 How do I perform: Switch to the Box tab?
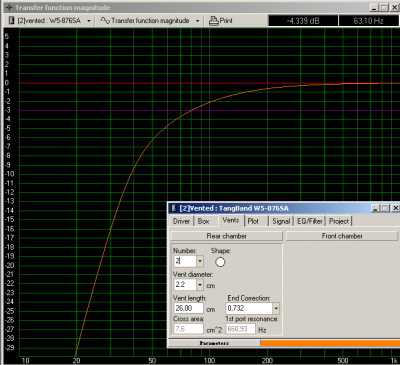point(203,221)
